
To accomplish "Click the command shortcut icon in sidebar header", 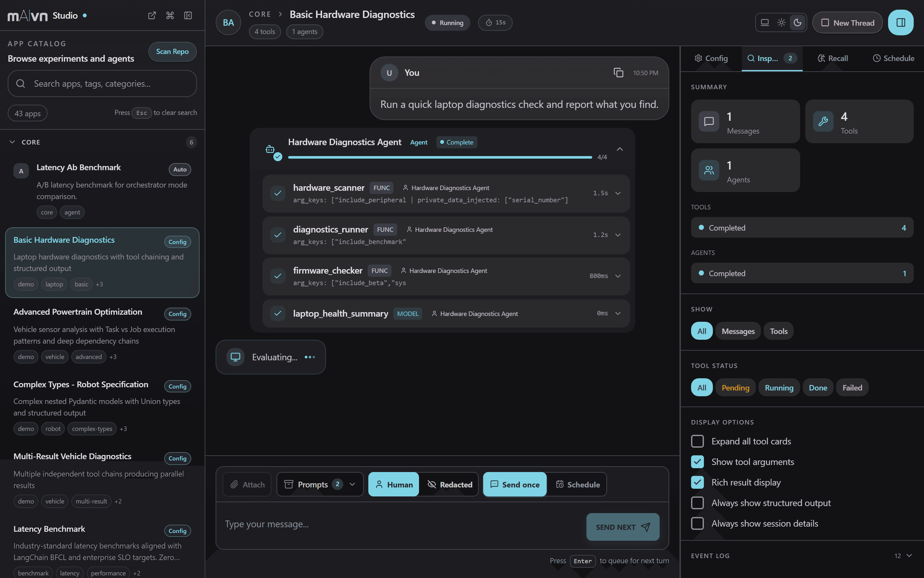I will (x=170, y=15).
